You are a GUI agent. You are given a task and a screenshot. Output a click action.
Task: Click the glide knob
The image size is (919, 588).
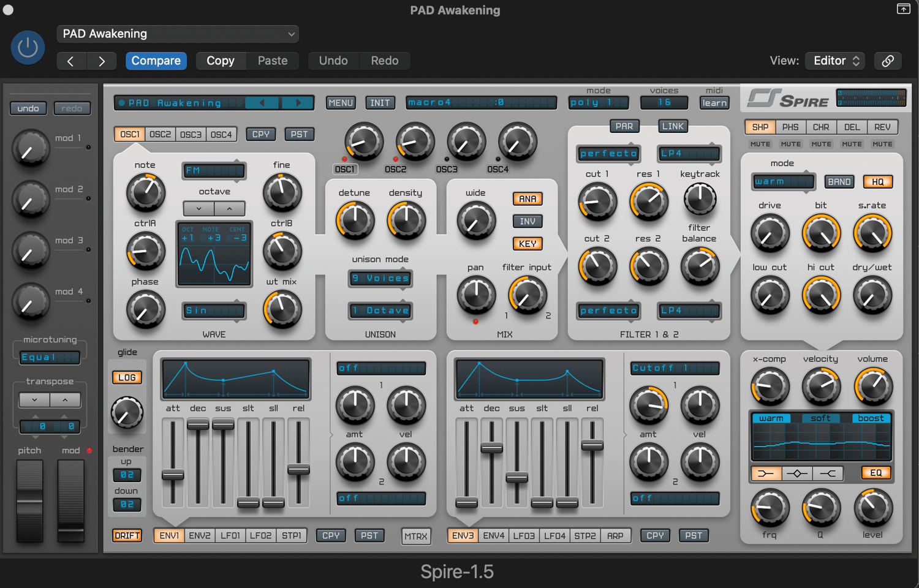pos(127,413)
